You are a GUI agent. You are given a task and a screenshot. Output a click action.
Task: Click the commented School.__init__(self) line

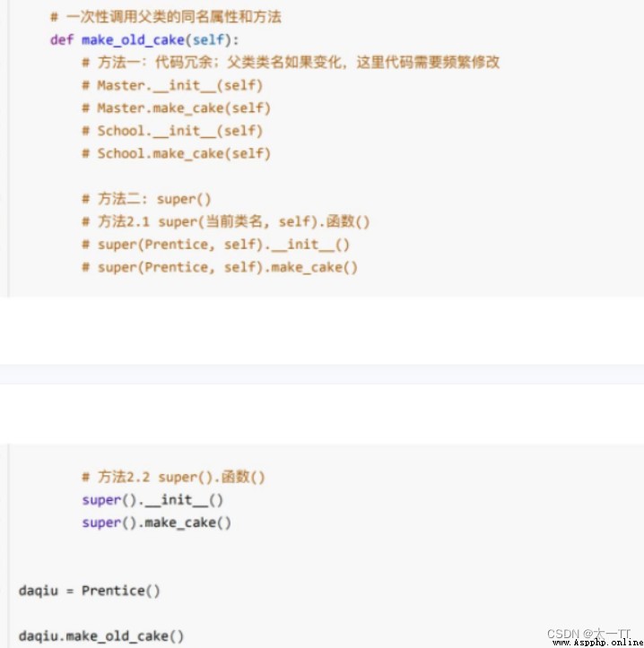[x=172, y=131]
